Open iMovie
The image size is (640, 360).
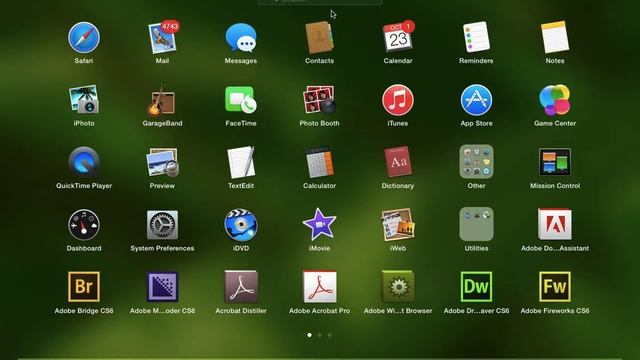319,225
